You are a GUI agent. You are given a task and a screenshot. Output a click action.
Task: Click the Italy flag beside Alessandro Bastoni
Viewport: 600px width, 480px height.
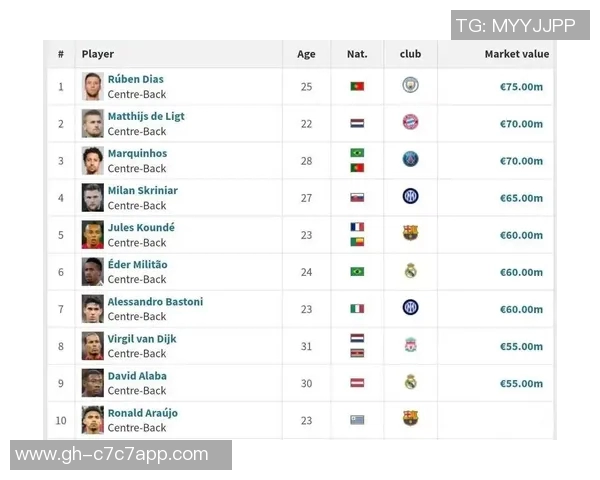pyautogui.click(x=357, y=309)
